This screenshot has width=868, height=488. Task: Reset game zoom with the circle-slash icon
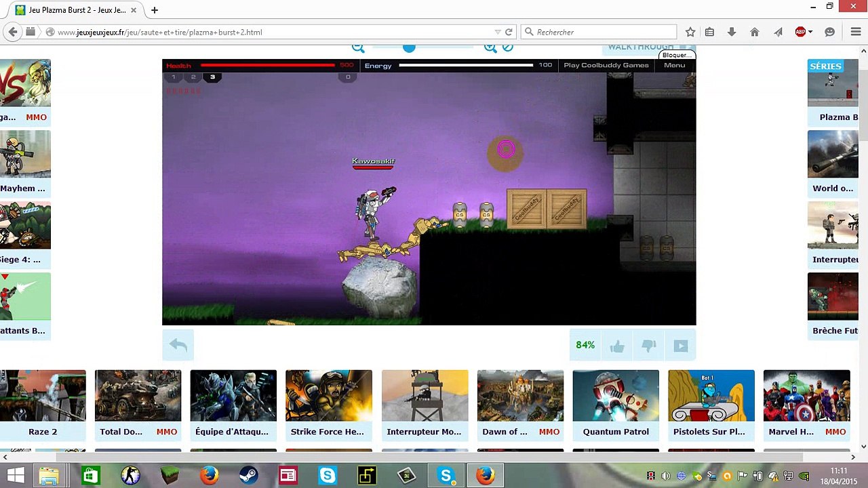point(507,47)
